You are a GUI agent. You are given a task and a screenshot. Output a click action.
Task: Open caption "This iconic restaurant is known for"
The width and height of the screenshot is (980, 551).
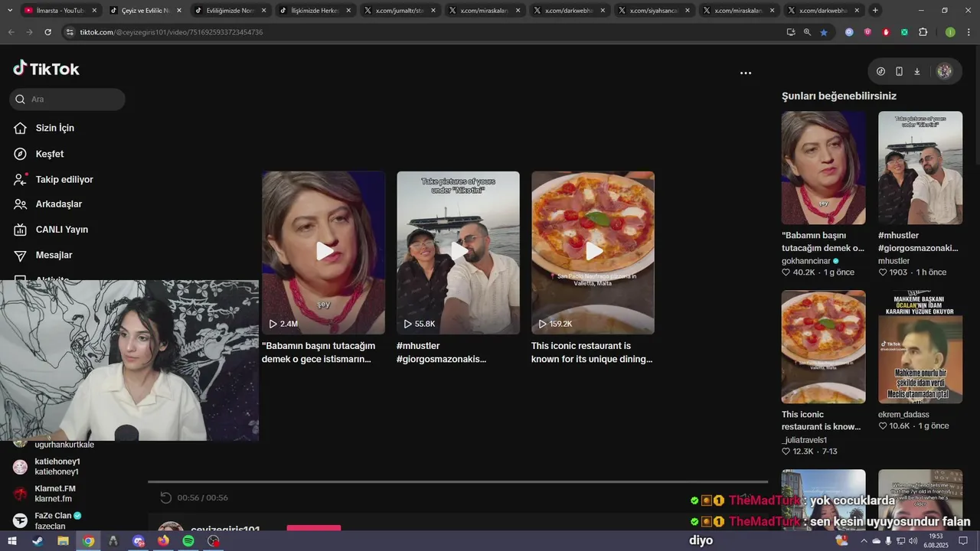pos(592,352)
